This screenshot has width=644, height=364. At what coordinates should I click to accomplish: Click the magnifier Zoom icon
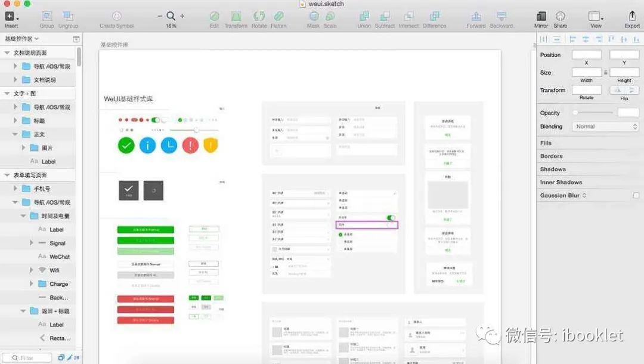[171, 16]
